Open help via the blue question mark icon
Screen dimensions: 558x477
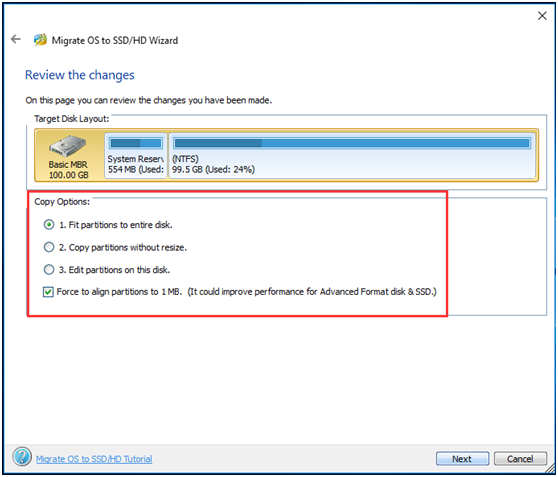pos(22,457)
